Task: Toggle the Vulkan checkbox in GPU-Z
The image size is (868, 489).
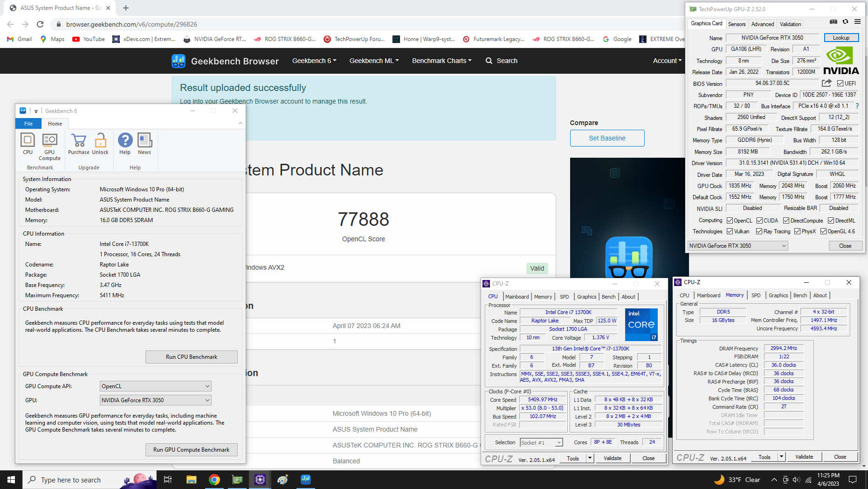Action: click(x=730, y=231)
